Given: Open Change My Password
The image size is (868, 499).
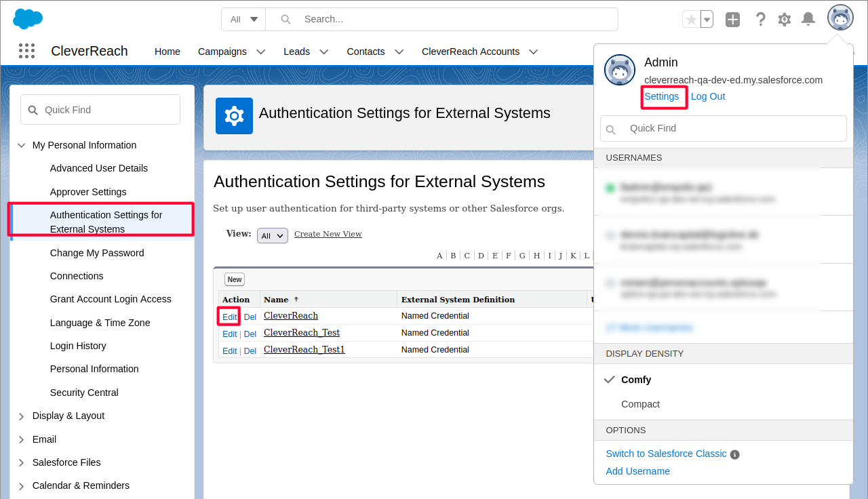Looking at the screenshot, I should coord(97,253).
